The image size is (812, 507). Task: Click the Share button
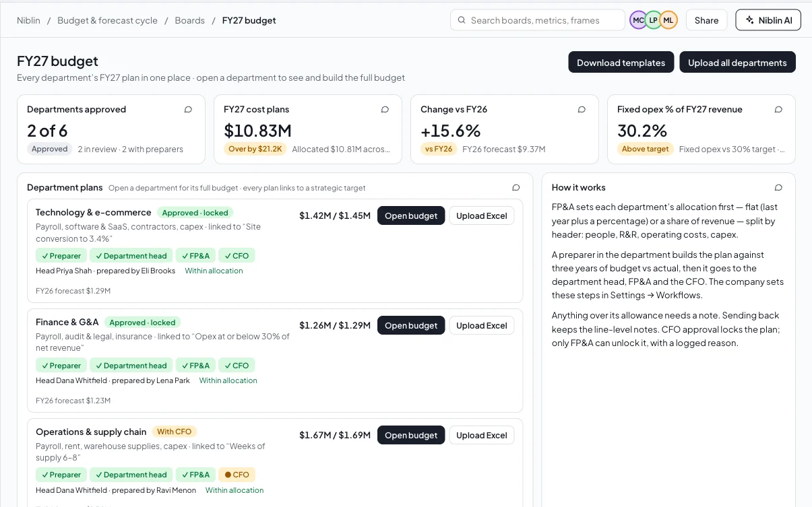(x=706, y=20)
